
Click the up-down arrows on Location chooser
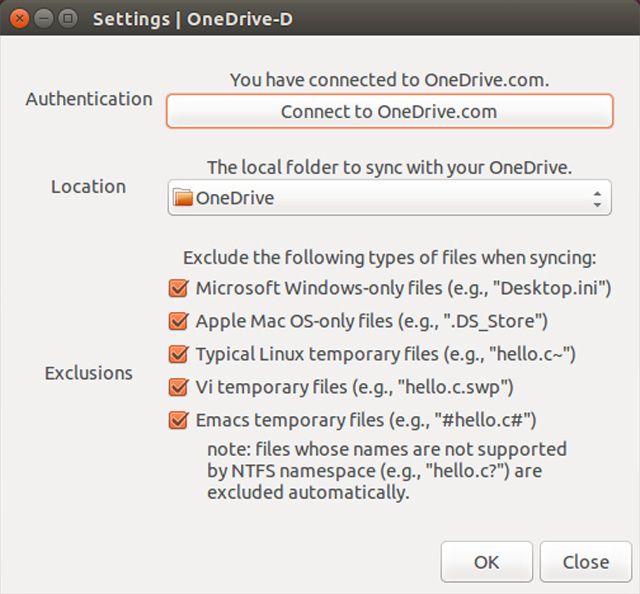pos(597,198)
